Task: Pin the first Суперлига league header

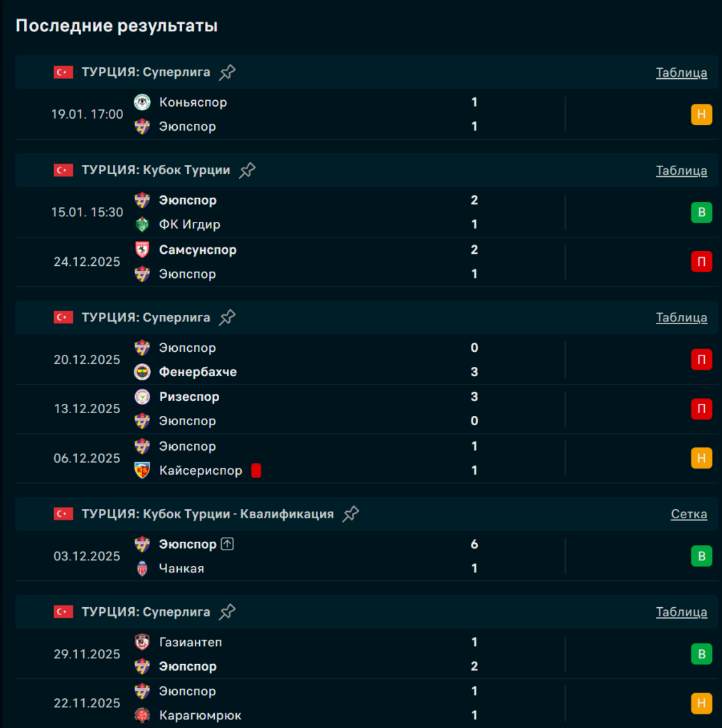Action: (x=228, y=72)
